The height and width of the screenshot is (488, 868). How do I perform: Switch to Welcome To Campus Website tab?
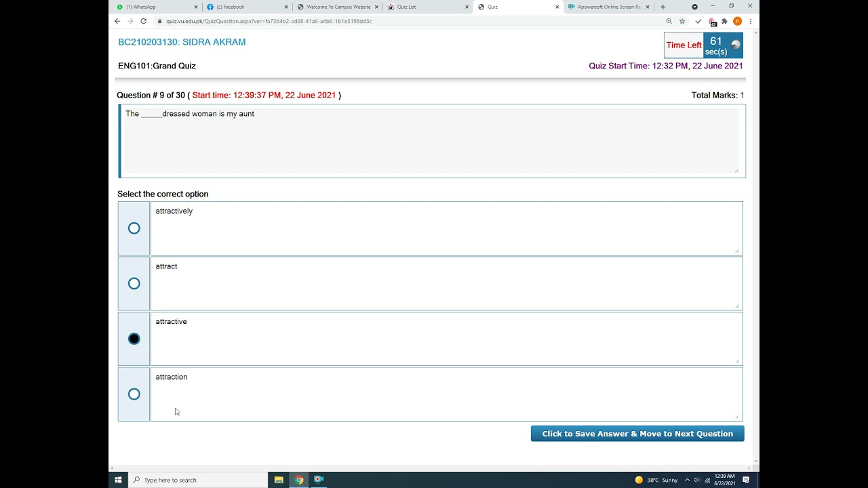[x=337, y=7]
